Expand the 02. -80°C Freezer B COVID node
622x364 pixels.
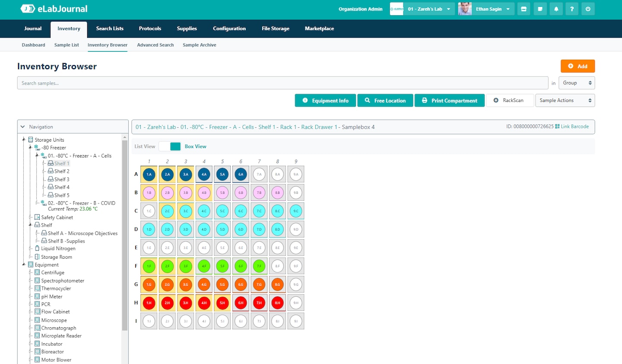[x=37, y=203]
